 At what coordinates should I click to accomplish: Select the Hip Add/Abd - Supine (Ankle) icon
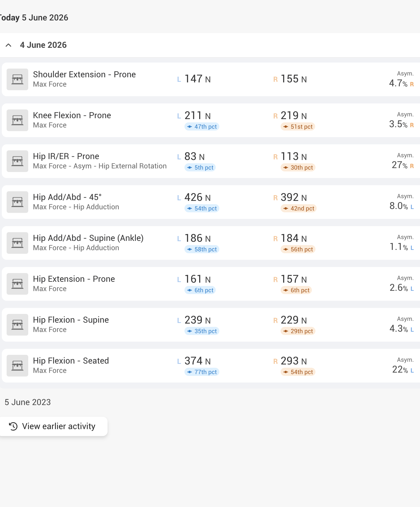pos(17,243)
